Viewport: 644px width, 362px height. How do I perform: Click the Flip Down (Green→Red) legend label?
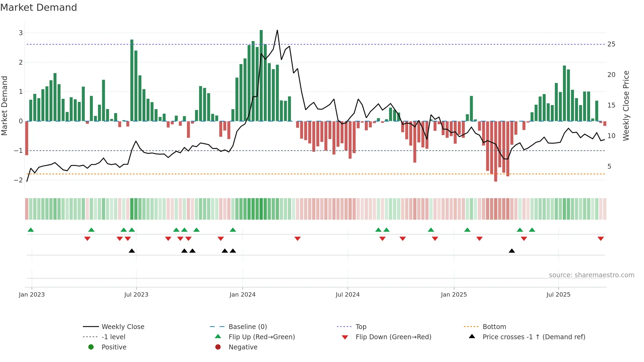[x=393, y=337]
